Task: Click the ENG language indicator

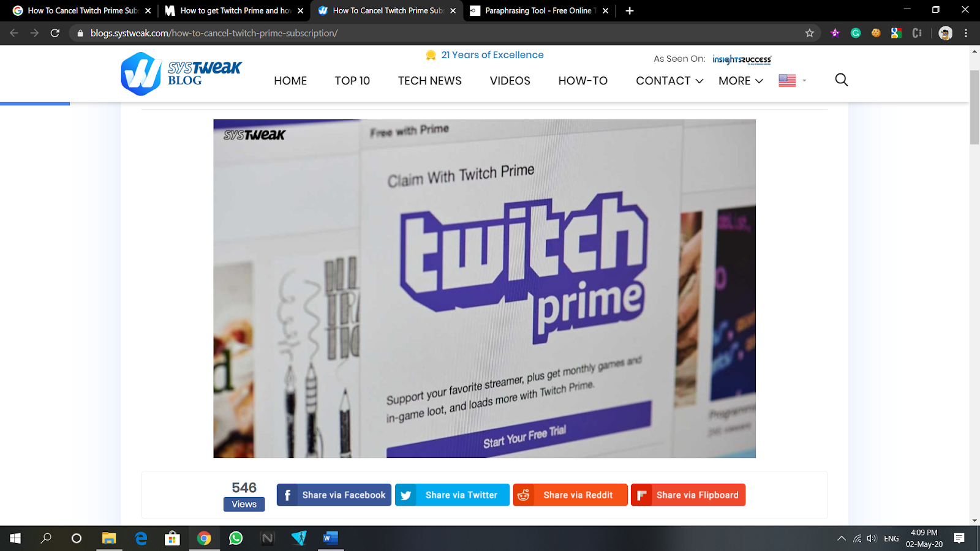Action: click(891, 539)
